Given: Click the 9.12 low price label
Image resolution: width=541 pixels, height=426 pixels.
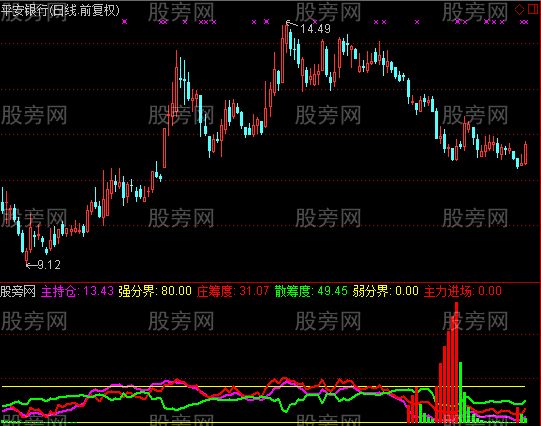Looking at the screenshot, I should tap(49, 265).
